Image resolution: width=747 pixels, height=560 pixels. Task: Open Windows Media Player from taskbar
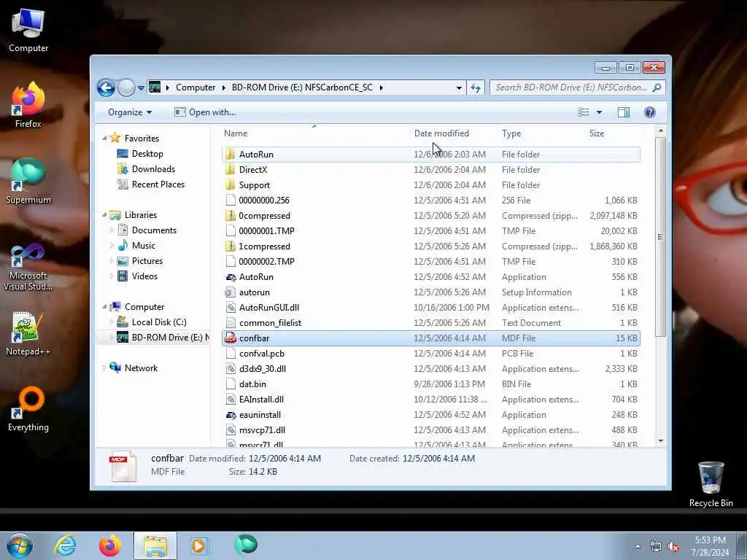tap(198, 545)
